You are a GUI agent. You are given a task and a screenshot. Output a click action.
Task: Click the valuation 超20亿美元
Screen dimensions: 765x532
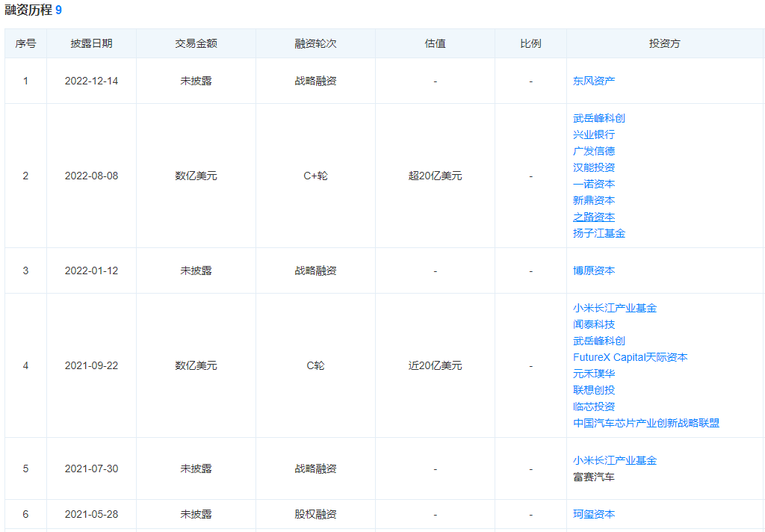(x=436, y=176)
